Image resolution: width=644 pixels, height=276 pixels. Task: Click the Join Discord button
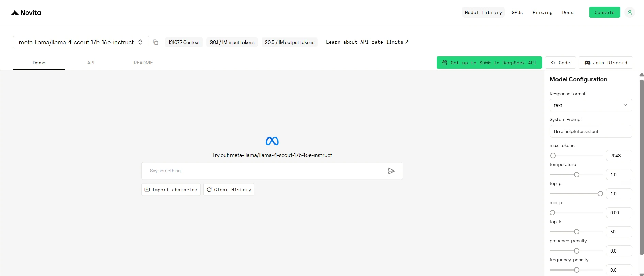(x=606, y=63)
